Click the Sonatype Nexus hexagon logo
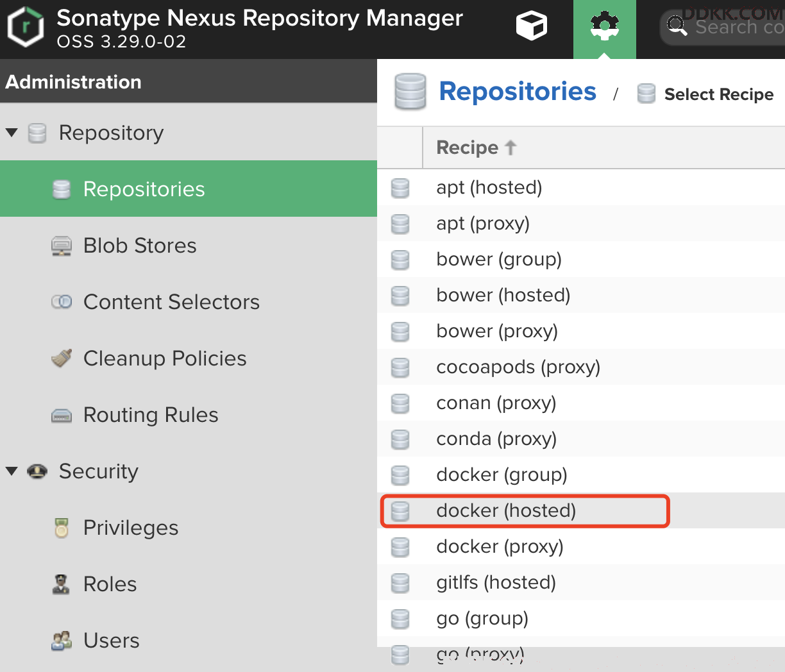 (x=25, y=28)
